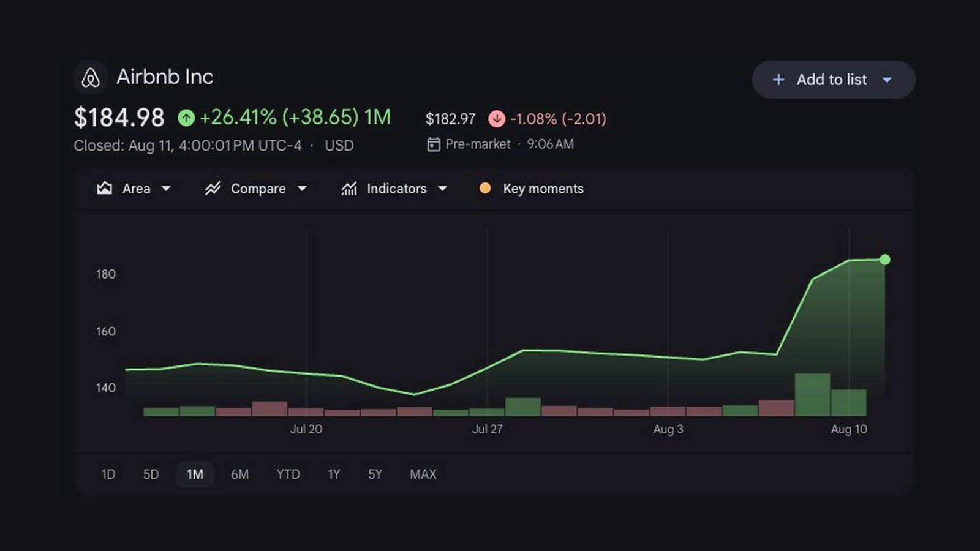Open the Compare dropdown arrow

pos(302,189)
